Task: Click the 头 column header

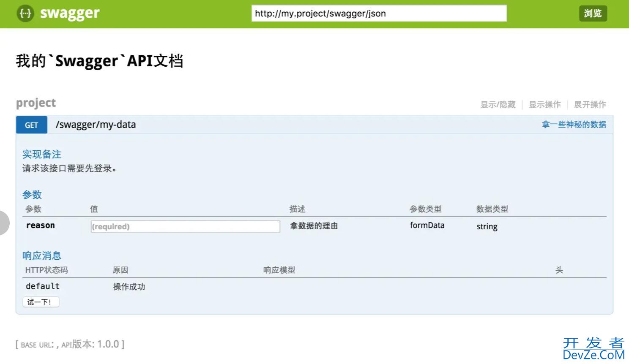Action: [x=559, y=270]
